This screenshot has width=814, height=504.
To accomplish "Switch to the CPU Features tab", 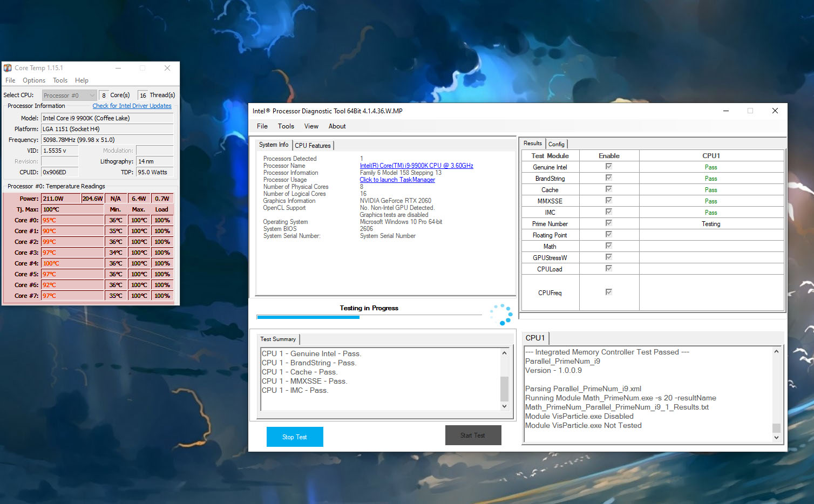I will (313, 146).
